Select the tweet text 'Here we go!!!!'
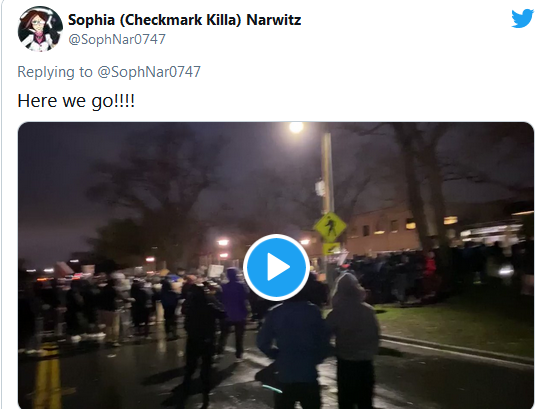 pyautogui.click(x=76, y=101)
